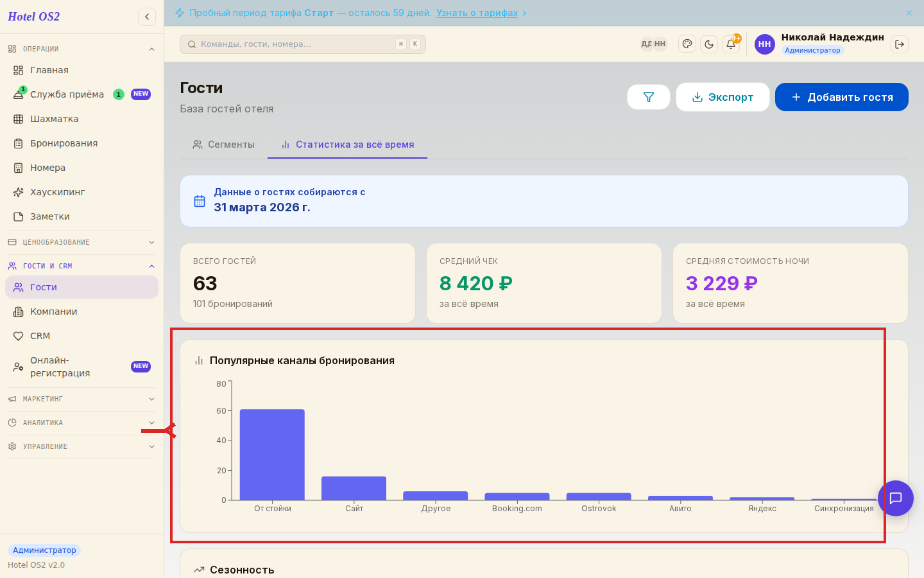Focus the command search field

point(303,44)
